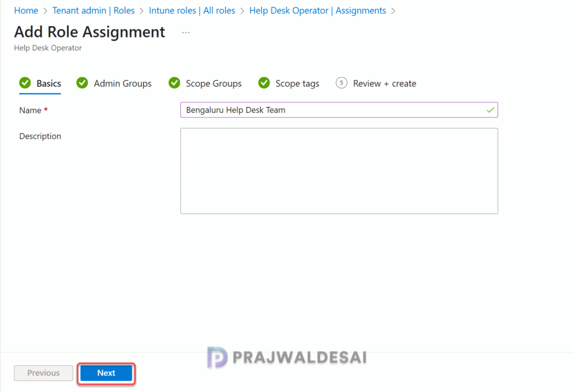Screen dimensions: 573x392
Task: Click the validation checkmark in Name field
Action: tap(490, 110)
